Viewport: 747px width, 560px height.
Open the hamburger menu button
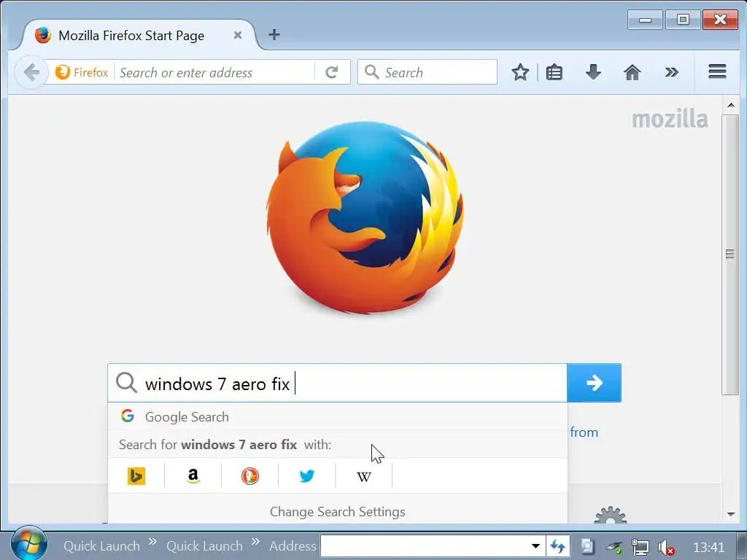click(x=717, y=72)
